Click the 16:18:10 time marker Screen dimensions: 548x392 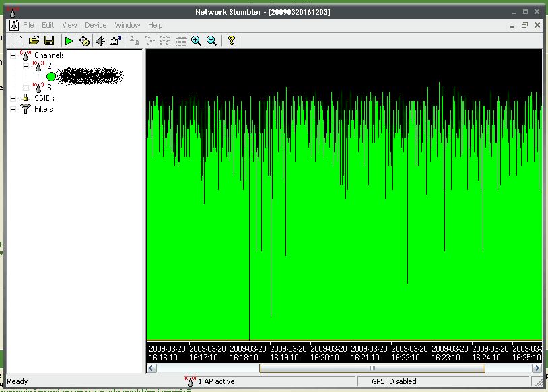248,353
